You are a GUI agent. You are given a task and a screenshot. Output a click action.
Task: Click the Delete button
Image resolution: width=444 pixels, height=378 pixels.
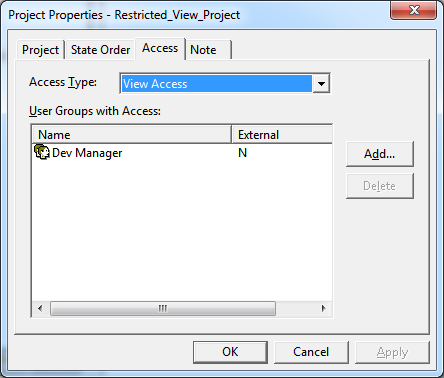point(380,186)
